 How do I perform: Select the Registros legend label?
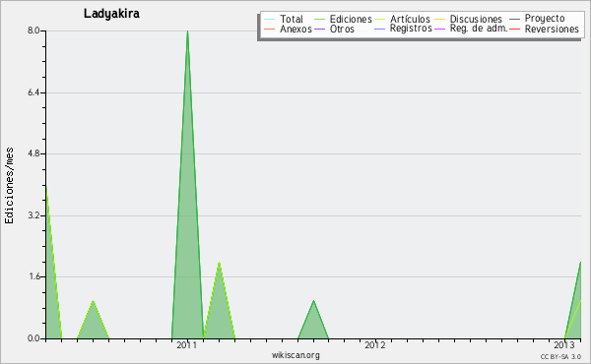point(411,29)
